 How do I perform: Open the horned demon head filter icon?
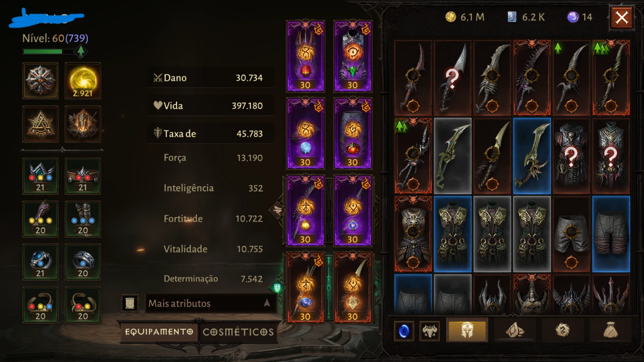pyautogui.click(x=430, y=331)
